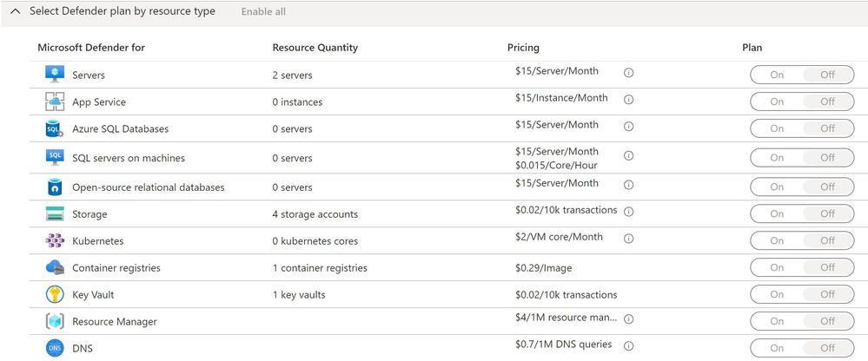Click the Azure SQL Databases icon
This screenshot has width=868, height=361.
pos(55,128)
